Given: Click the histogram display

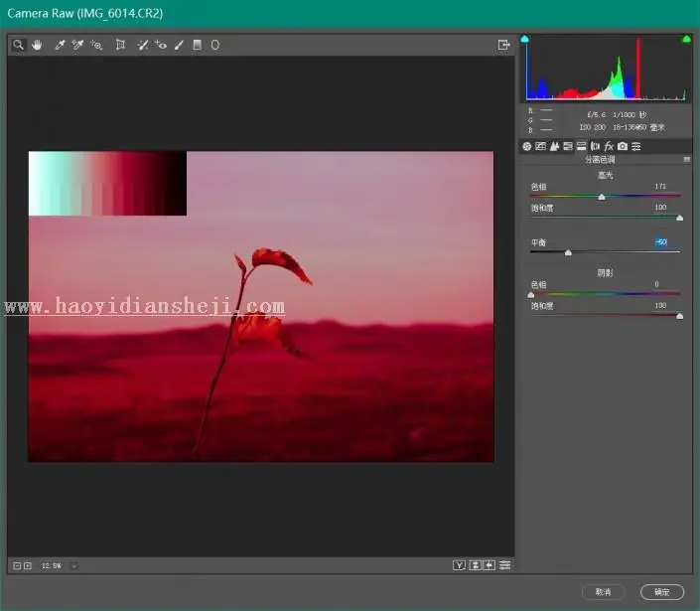Looking at the screenshot, I should (606, 69).
